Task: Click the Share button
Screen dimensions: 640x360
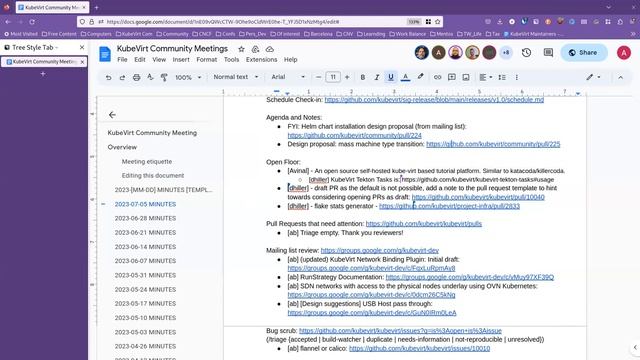Action: 584,52
